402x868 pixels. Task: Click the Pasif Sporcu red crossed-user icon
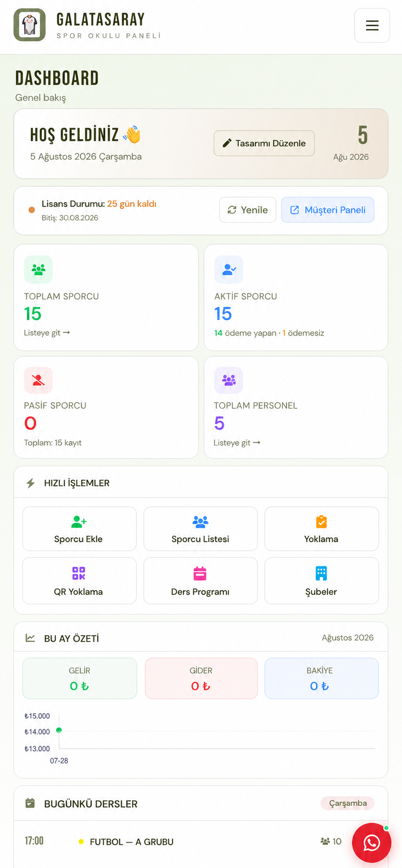point(38,380)
